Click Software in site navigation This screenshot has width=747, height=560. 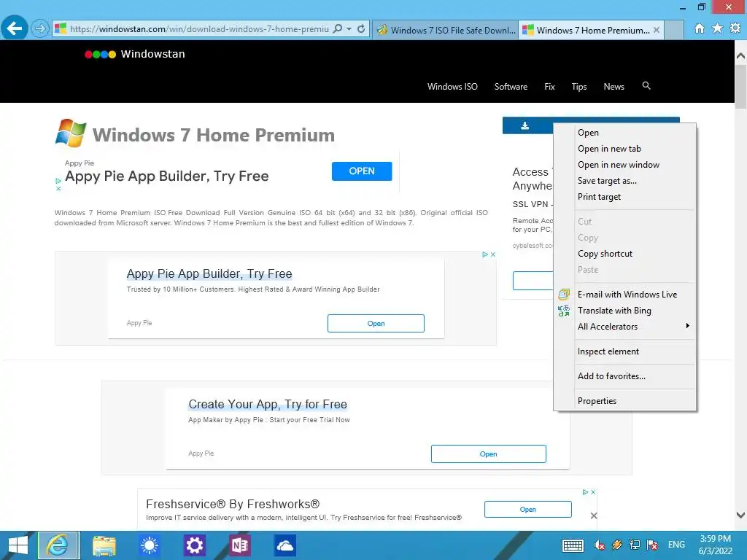(511, 87)
